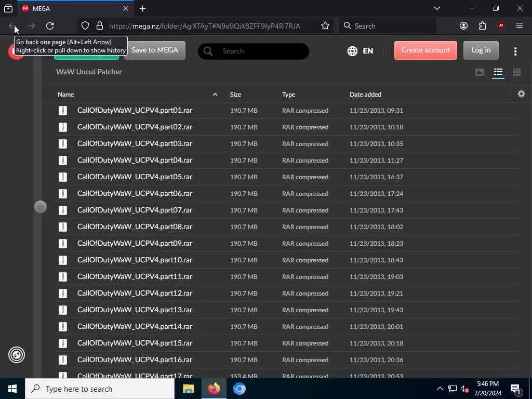Open the MEGA three-dot more menu
Viewport: 532px width, 399px height.
point(515,51)
